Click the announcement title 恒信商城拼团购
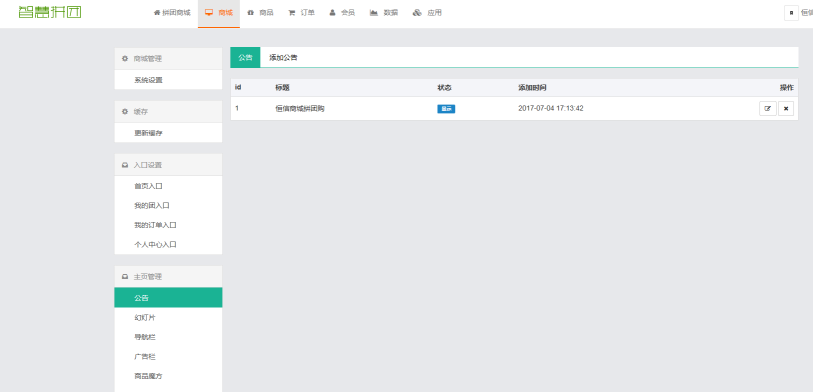This screenshot has width=813, height=392. pos(300,108)
